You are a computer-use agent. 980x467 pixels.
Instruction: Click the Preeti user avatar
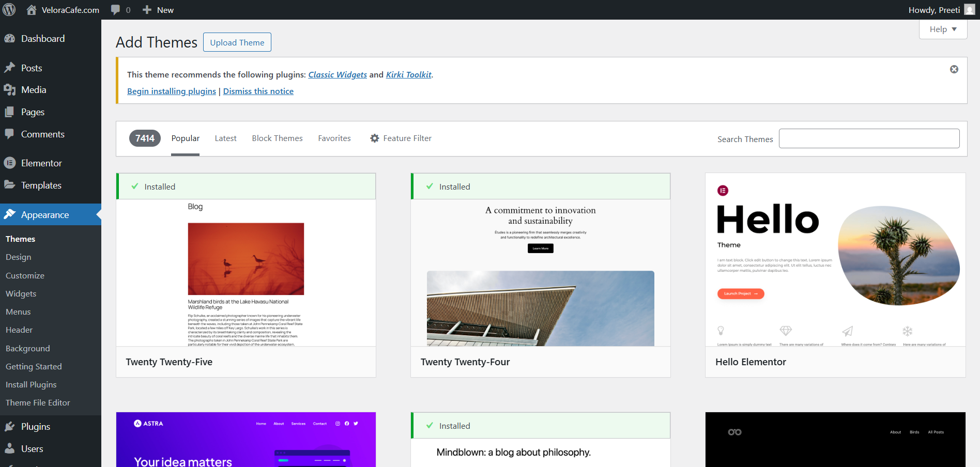click(x=970, y=10)
